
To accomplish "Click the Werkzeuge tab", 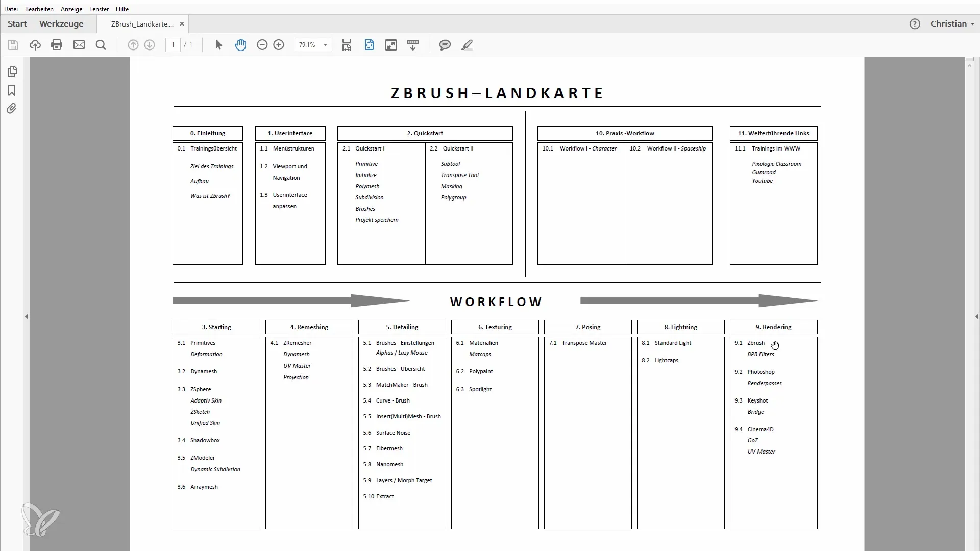I will point(61,23).
